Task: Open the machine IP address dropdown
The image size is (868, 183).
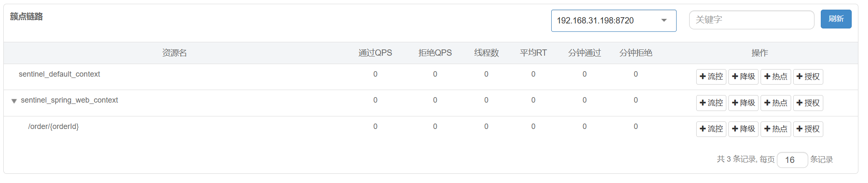Action: point(613,21)
